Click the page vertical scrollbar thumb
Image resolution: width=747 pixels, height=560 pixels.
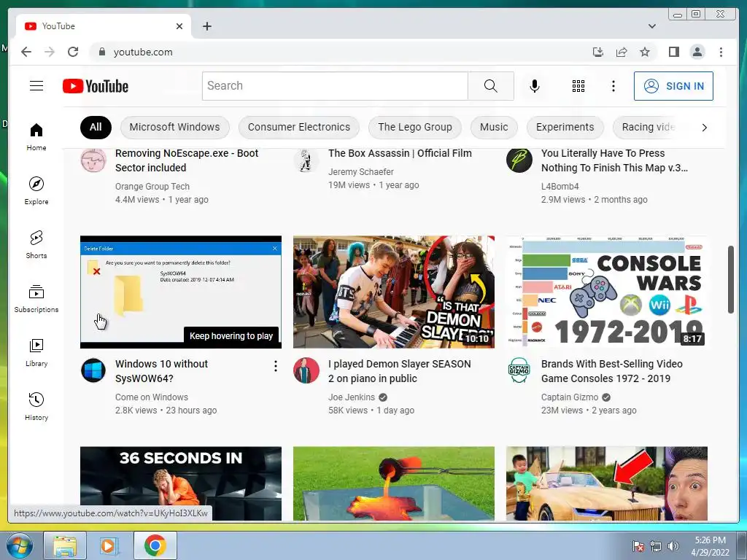click(731, 279)
